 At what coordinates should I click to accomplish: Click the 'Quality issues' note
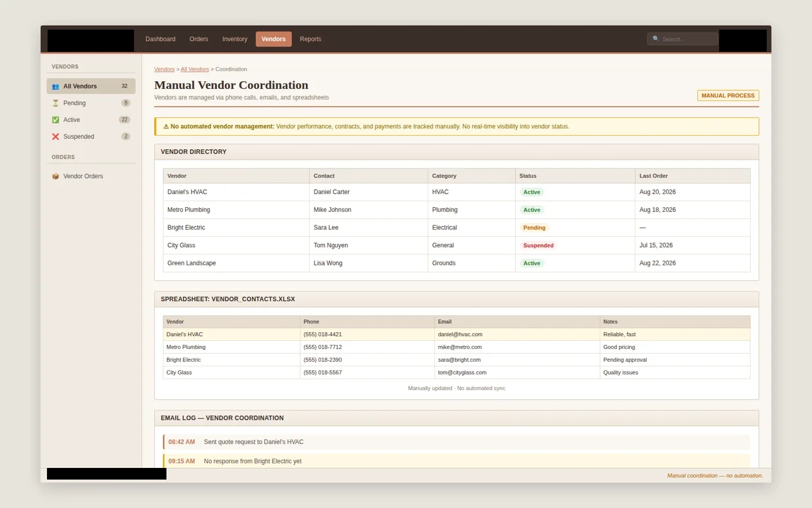(621, 373)
